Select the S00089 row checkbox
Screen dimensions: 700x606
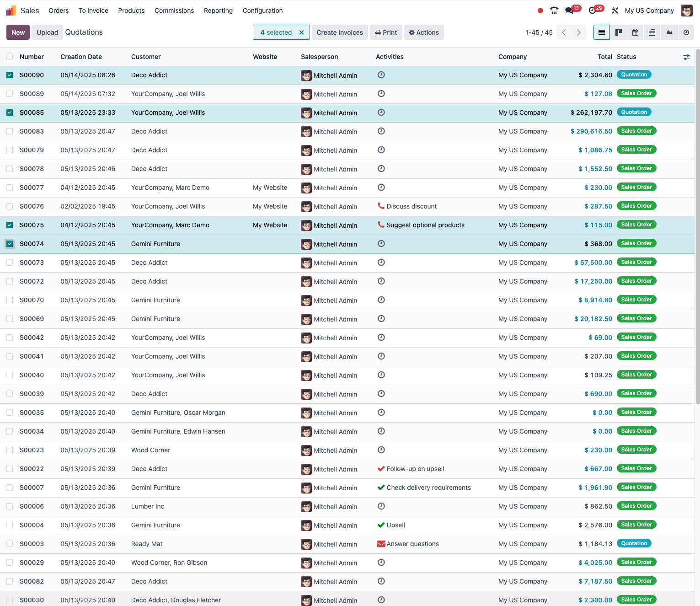(x=10, y=94)
